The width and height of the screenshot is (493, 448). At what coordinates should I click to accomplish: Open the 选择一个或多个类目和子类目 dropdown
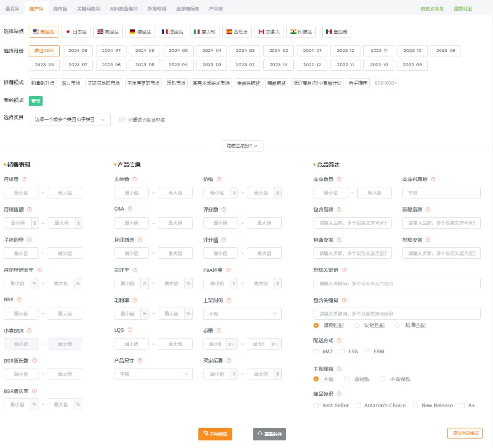click(69, 119)
